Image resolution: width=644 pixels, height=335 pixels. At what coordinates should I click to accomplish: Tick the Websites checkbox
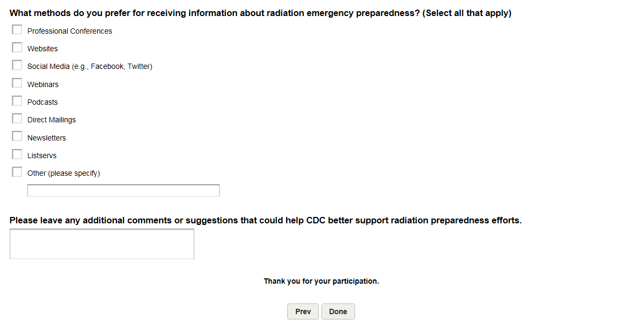tap(17, 48)
